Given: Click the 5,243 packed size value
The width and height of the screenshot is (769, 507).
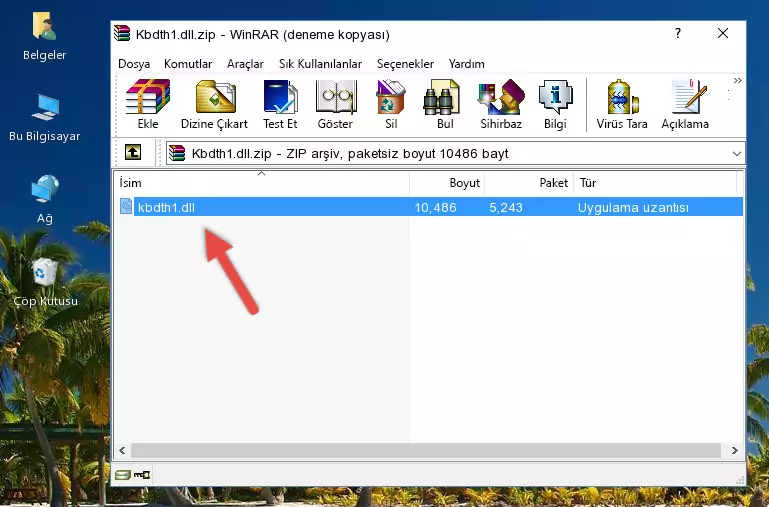Looking at the screenshot, I should 506,207.
